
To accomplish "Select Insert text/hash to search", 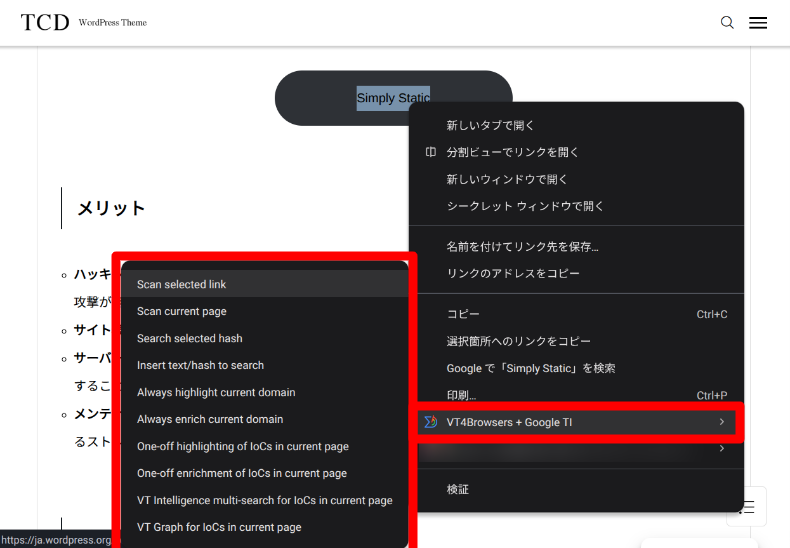I will [x=265, y=365].
